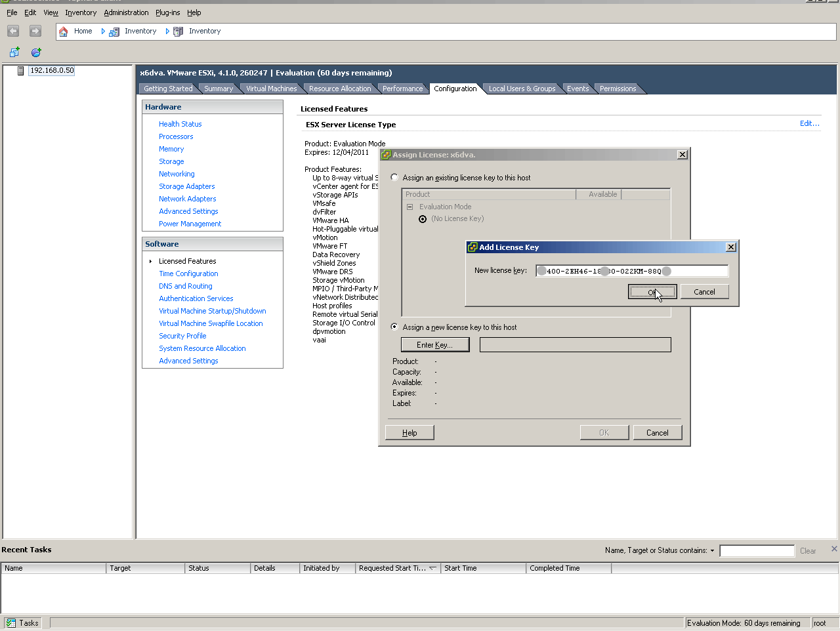Open the DNS and Routing link

[x=186, y=286]
